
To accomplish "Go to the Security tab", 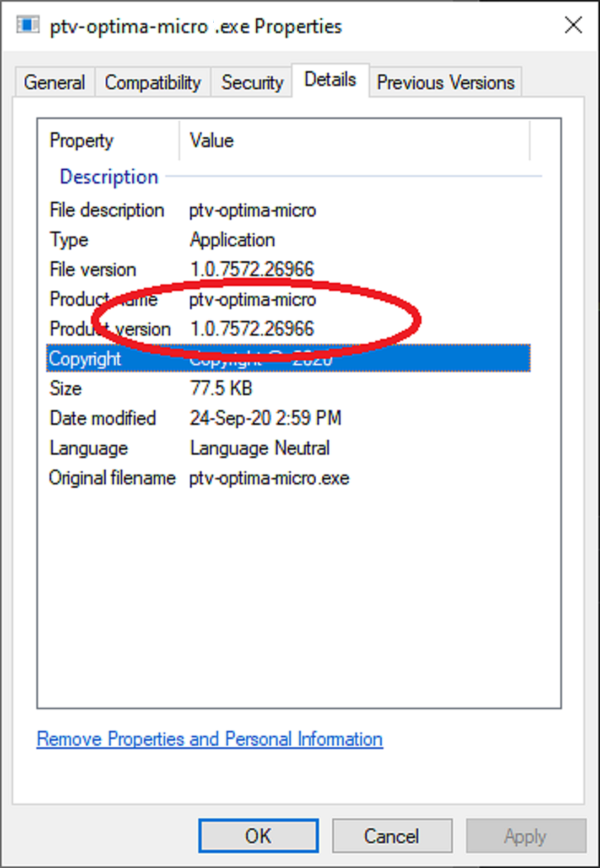I will point(252,83).
